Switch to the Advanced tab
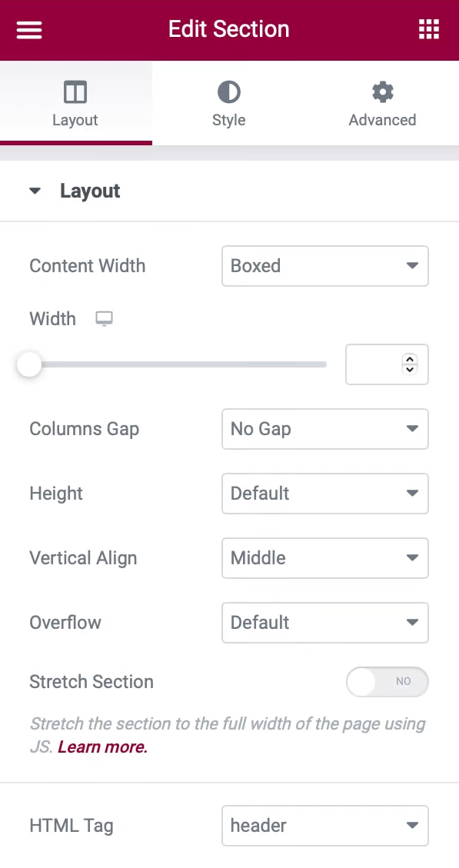 pos(383,104)
